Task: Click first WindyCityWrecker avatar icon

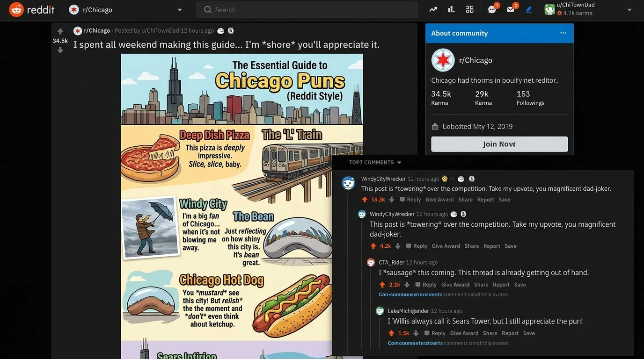Action: tap(348, 182)
